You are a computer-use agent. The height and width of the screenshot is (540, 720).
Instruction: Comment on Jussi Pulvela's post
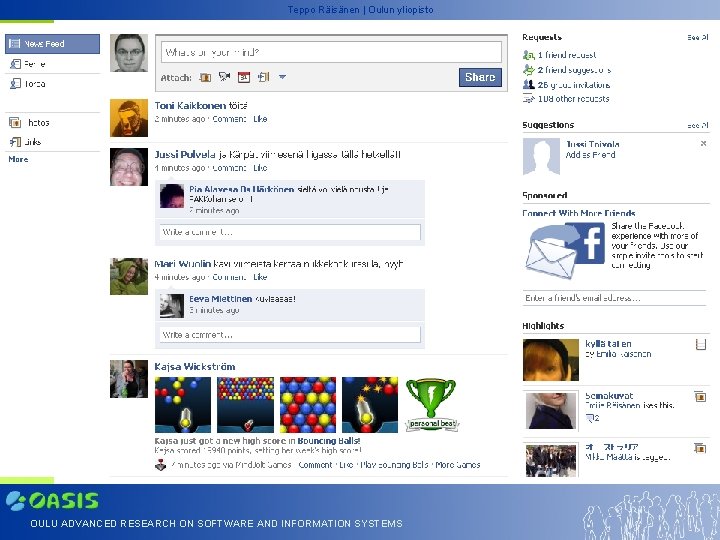pos(229,168)
